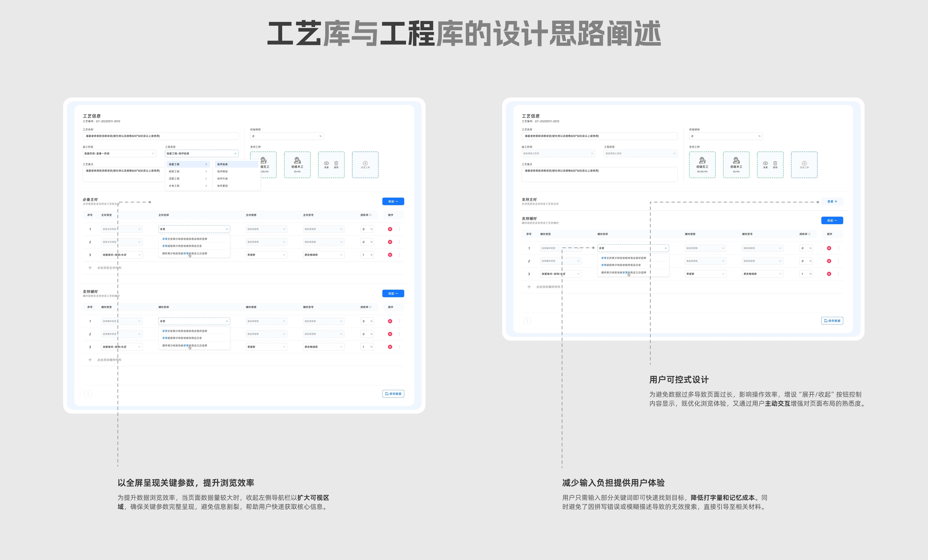Delete row 1 of the 必备主材 table
Image resolution: width=928 pixels, height=560 pixels.
[x=390, y=229]
